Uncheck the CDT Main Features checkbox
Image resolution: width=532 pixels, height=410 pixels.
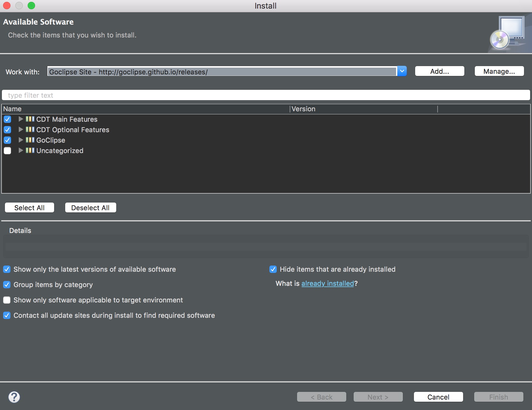click(7, 119)
